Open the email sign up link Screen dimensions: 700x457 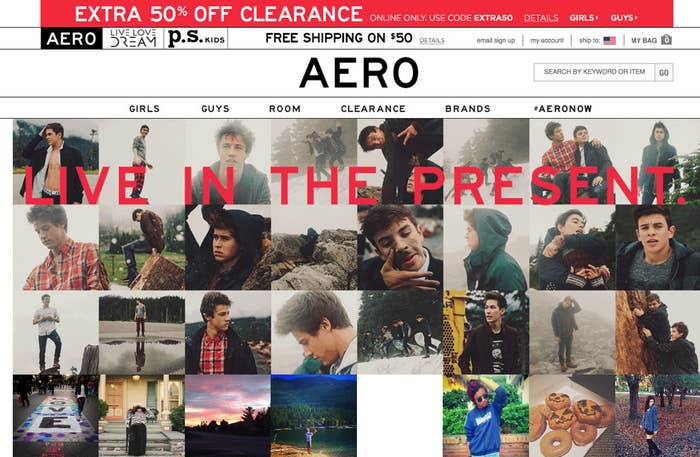[496, 40]
